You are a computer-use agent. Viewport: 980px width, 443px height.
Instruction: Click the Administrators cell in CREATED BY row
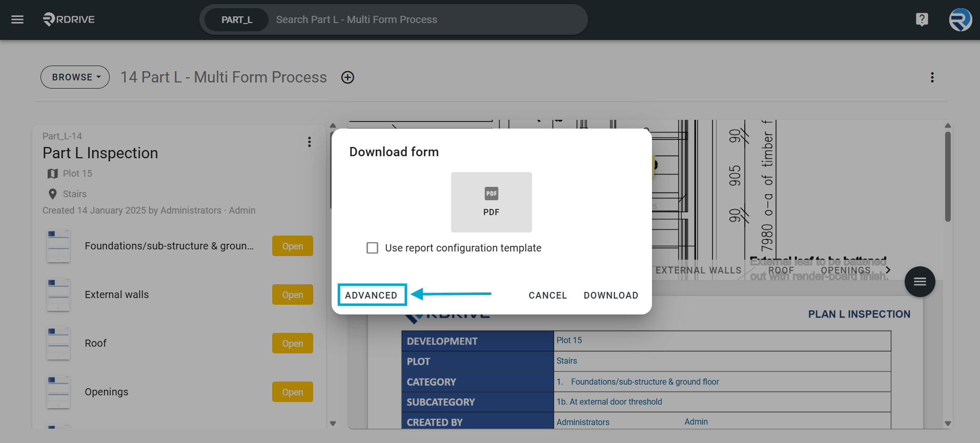pyautogui.click(x=583, y=423)
